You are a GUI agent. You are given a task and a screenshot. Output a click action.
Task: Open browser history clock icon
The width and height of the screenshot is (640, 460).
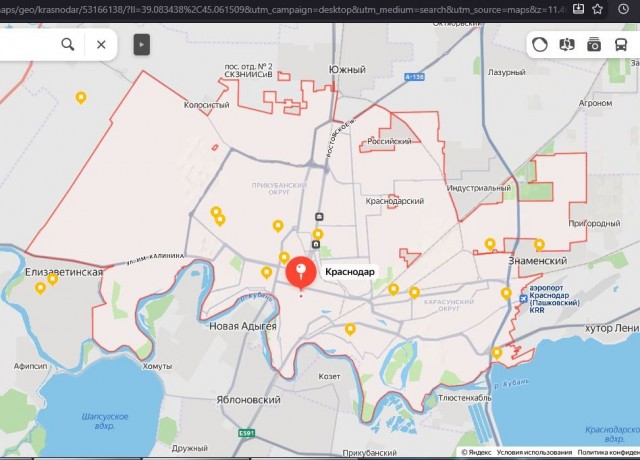point(623,9)
